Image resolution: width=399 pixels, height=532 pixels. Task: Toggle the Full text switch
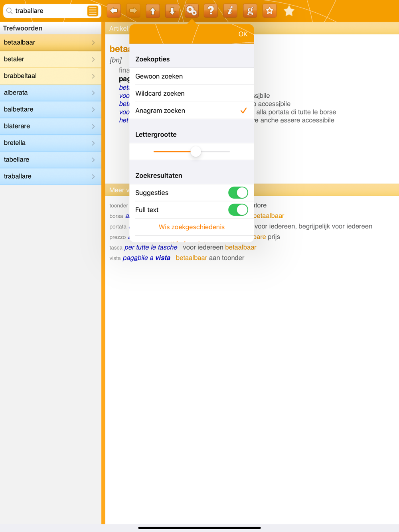tap(238, 210)
